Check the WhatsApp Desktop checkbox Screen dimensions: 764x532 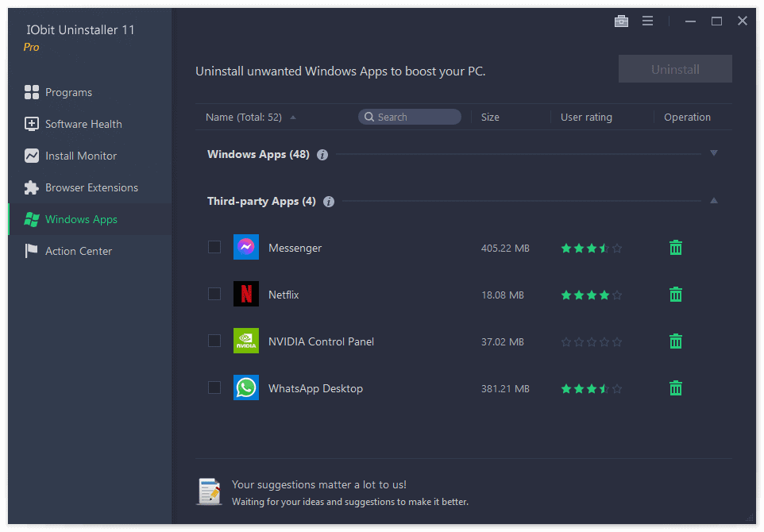click(x=214, y=387)
